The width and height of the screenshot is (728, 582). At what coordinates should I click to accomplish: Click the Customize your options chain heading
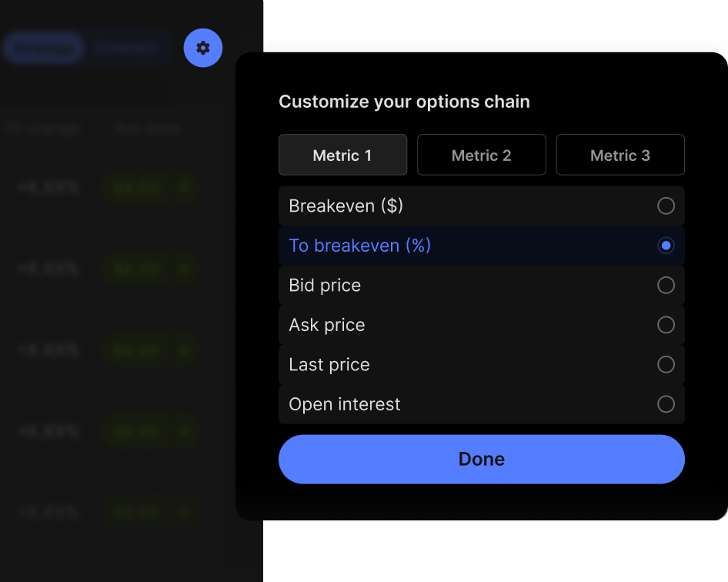click(x=404, y=102)
